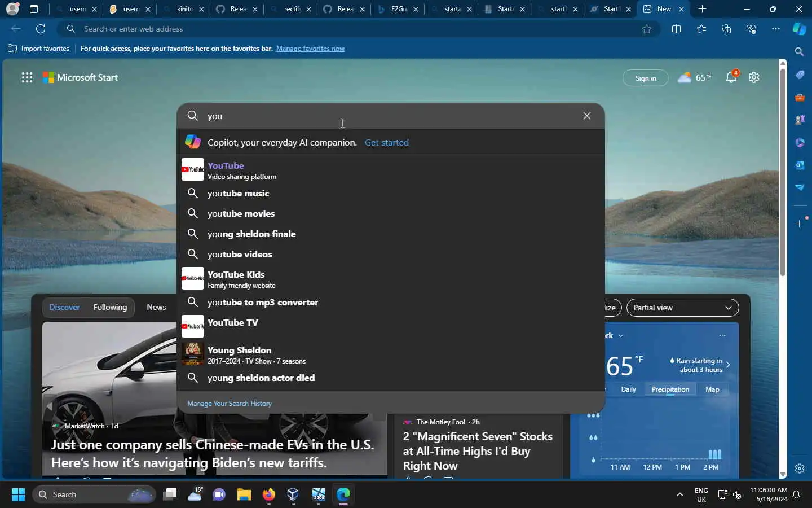Open sidebar Games icon
Image resolution: width=812 pixels, height=508 pixels.
pyautogui.click(x=800, y=120)
